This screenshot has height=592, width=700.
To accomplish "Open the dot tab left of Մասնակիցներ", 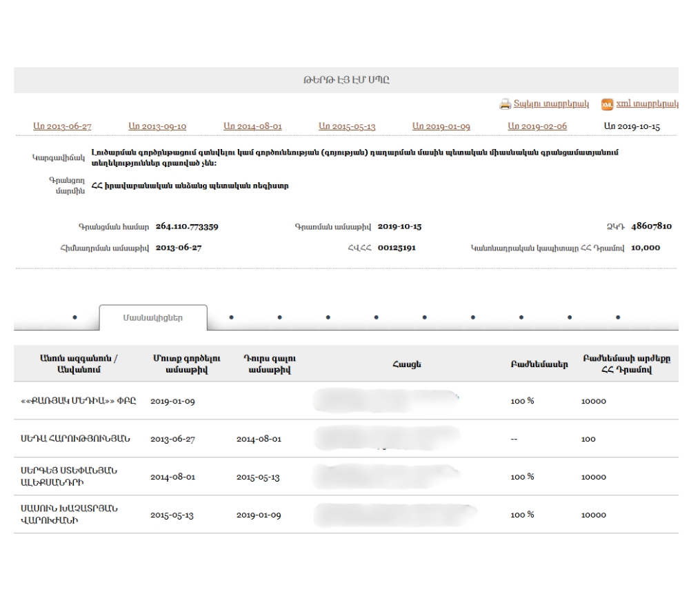I will coord(74,318).
